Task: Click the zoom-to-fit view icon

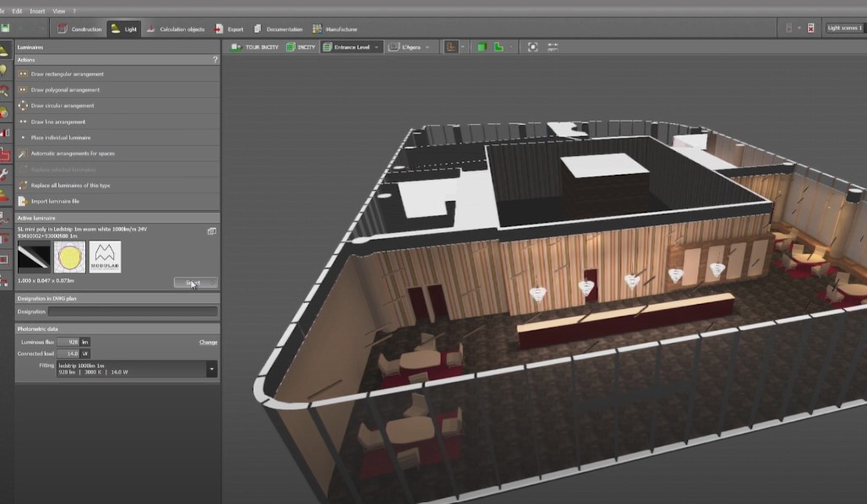Action: point(532,47)
